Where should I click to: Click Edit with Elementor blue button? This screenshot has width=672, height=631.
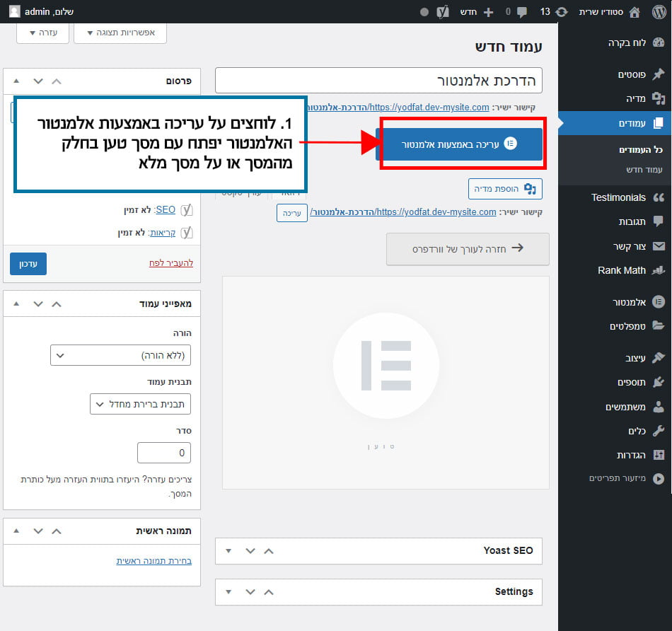pos(462,144)
